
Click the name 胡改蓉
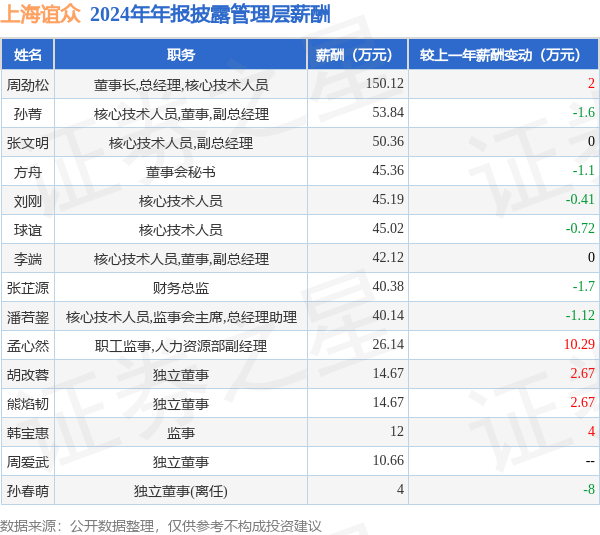(28, 375)
